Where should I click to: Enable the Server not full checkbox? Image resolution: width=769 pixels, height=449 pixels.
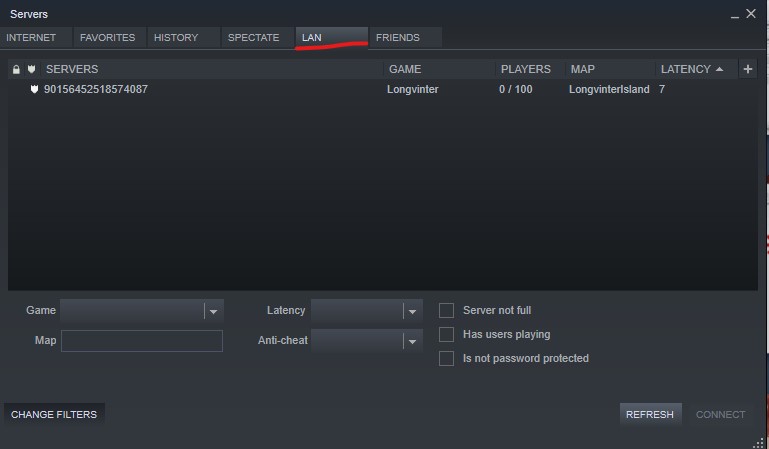pos(447,311)
